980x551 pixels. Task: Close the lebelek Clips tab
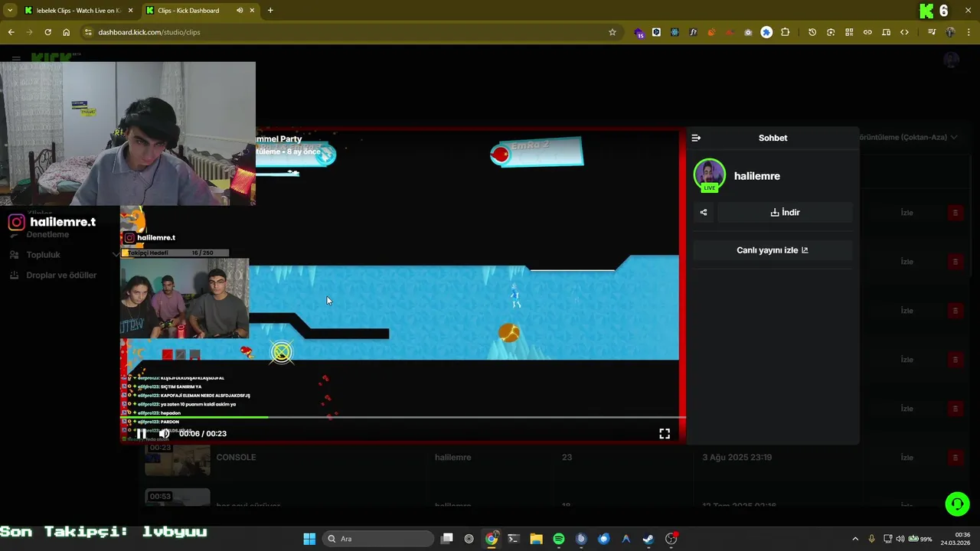click(130, 10)
